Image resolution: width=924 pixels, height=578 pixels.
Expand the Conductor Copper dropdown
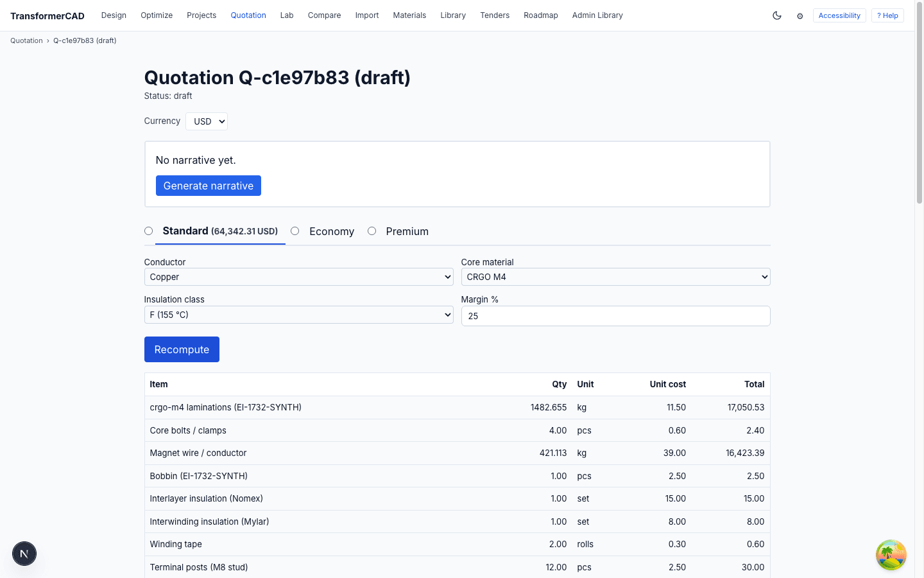(298, 277)
